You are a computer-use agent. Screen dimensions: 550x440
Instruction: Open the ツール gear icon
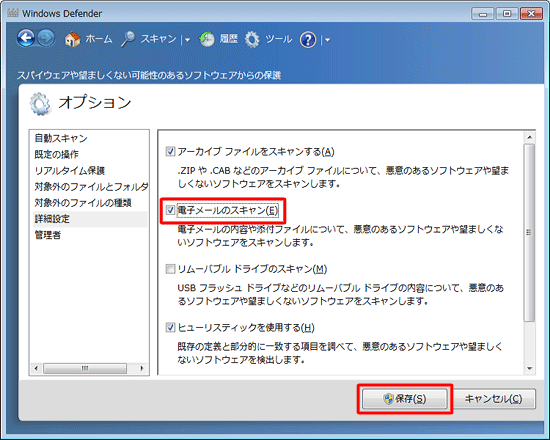pyautogui.click(x=252, y=39)
